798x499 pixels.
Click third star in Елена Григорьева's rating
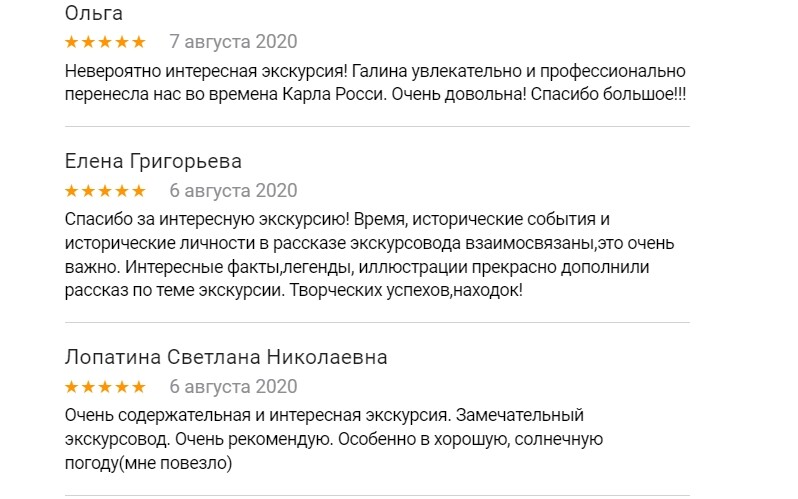tap(105, 190)
